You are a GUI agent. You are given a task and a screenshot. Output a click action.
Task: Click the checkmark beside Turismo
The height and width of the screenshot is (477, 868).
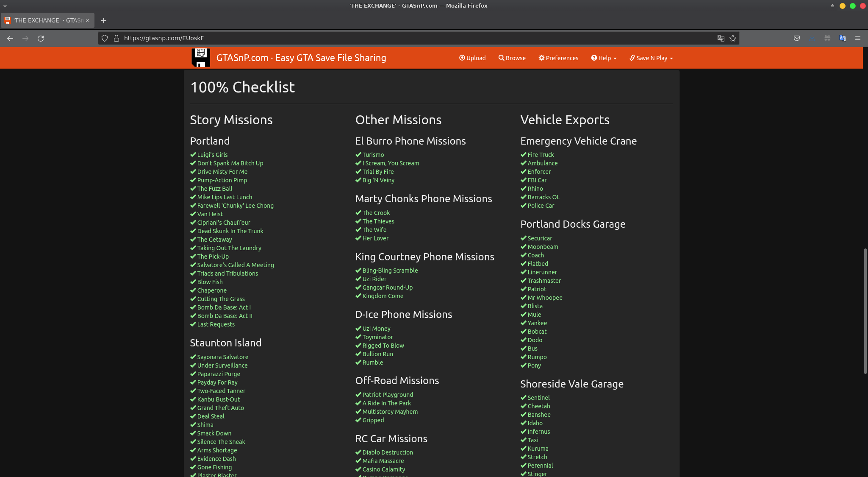click(x=358, y=155)
